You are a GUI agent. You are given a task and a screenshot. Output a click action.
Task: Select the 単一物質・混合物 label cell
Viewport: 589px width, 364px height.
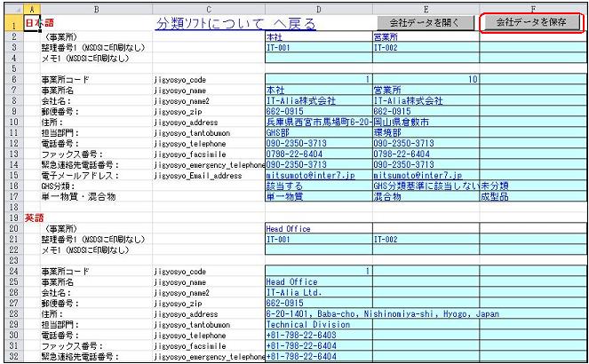click(96, 196)
